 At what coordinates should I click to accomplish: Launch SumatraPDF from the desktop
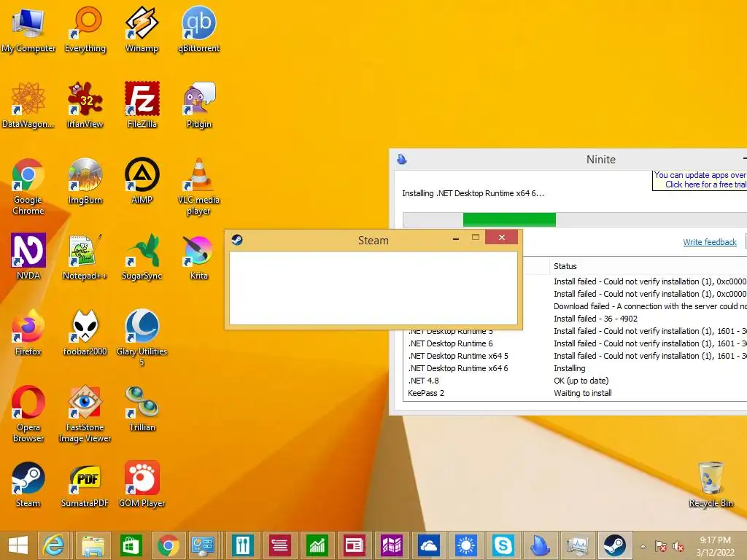pyautogui.click(x=85, y=484)
